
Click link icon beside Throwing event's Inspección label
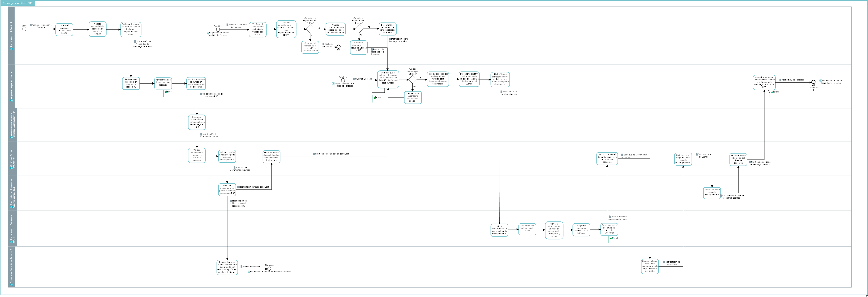point(249,271)
